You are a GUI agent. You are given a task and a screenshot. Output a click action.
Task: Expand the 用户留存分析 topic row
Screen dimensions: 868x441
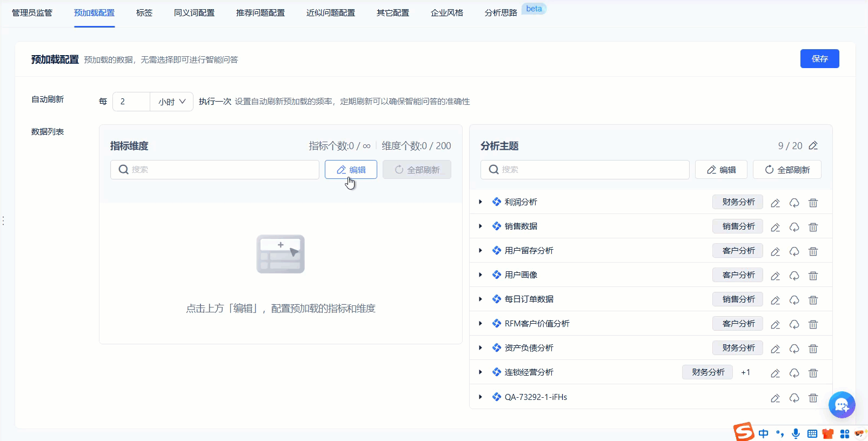480,250
